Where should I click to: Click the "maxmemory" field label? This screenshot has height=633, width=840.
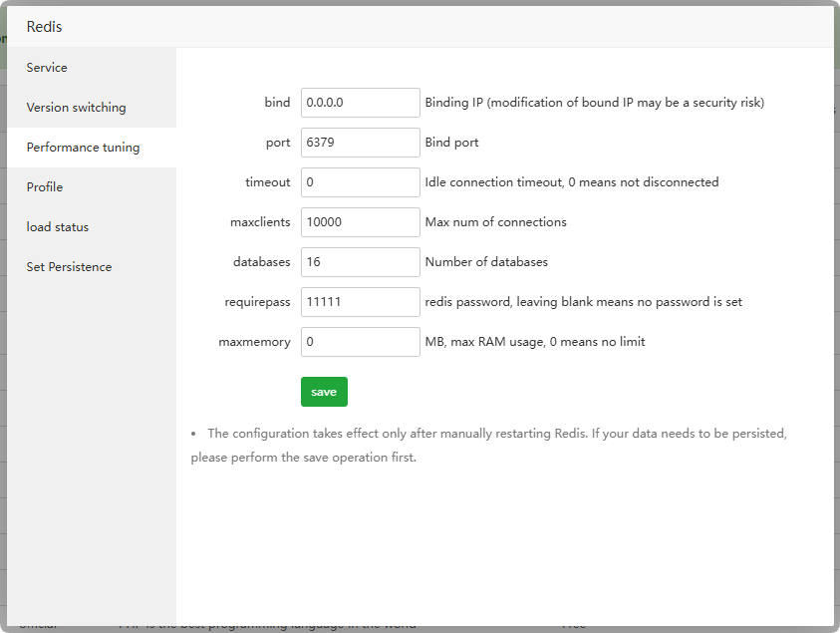tap(254, 342)
